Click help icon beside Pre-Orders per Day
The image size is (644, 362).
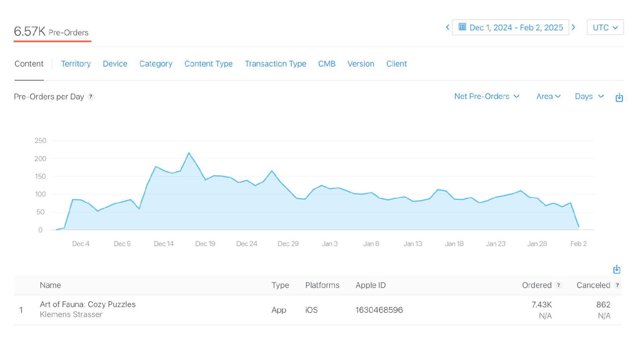(91, 97)
